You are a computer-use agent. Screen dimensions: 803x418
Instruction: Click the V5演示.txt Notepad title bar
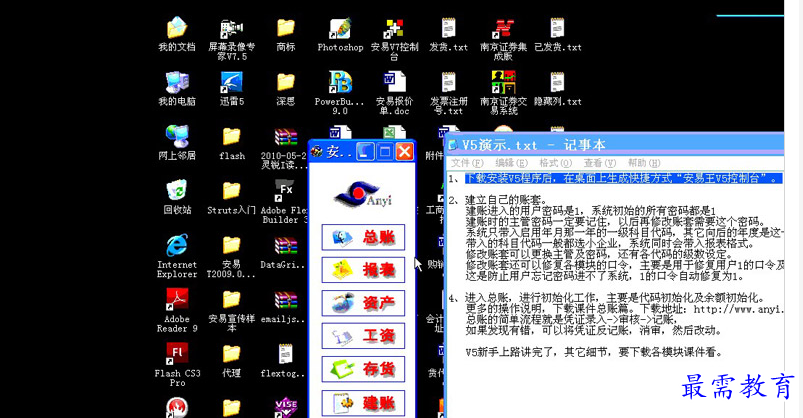point(615,145)
